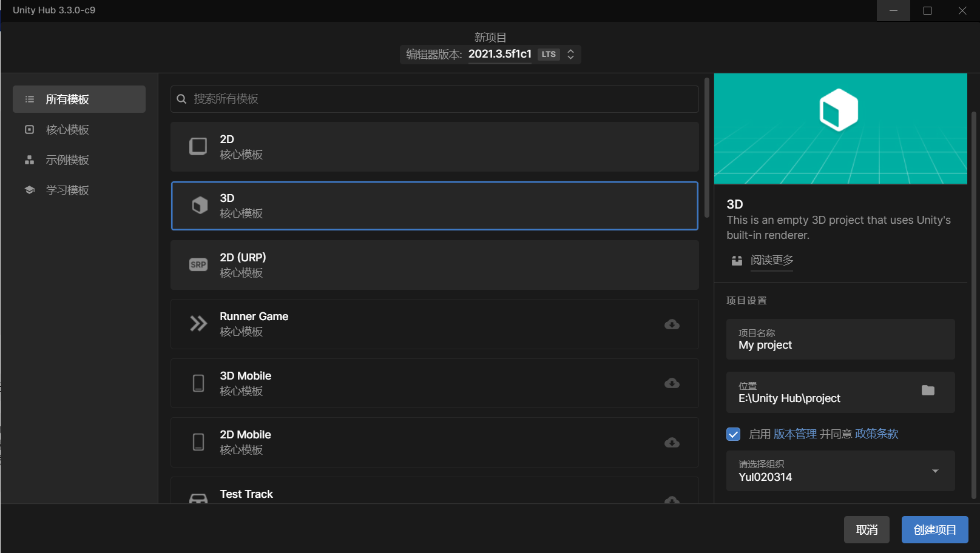Open the editor version selector arrows
The image size is (980, 553).
click(x=570, y=55)
